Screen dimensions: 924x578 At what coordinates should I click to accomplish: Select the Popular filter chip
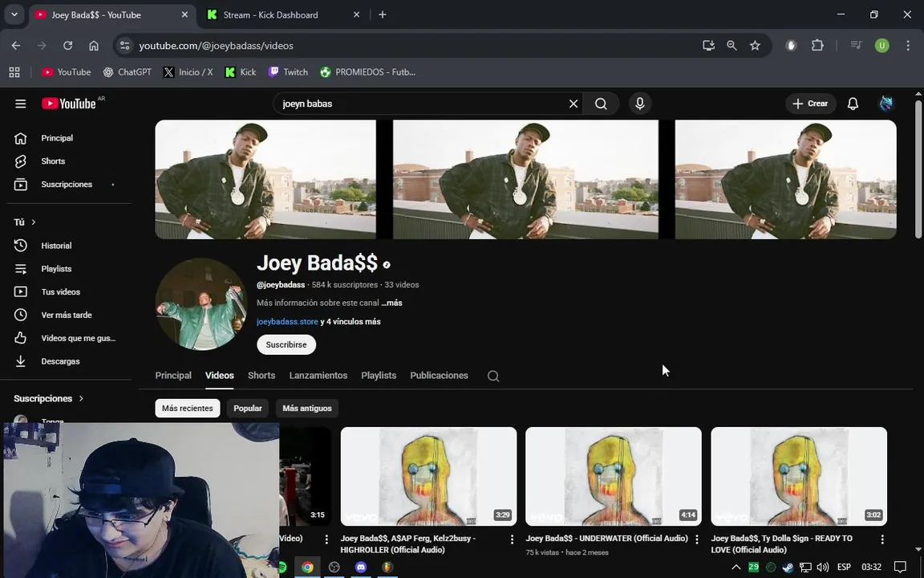pyautogui.click(x=248, y=408)
